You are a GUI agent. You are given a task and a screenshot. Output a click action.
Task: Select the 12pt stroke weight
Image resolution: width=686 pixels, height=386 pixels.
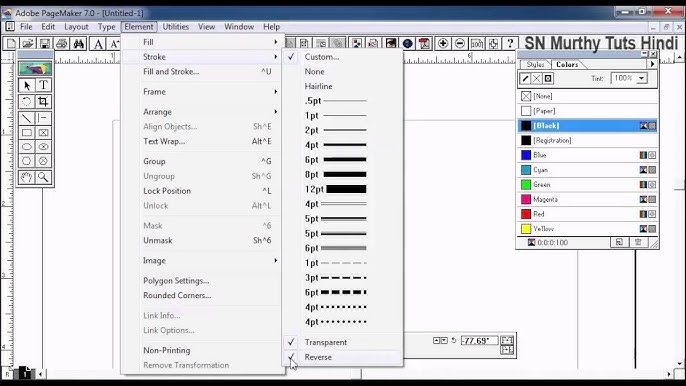click(343, 189)
